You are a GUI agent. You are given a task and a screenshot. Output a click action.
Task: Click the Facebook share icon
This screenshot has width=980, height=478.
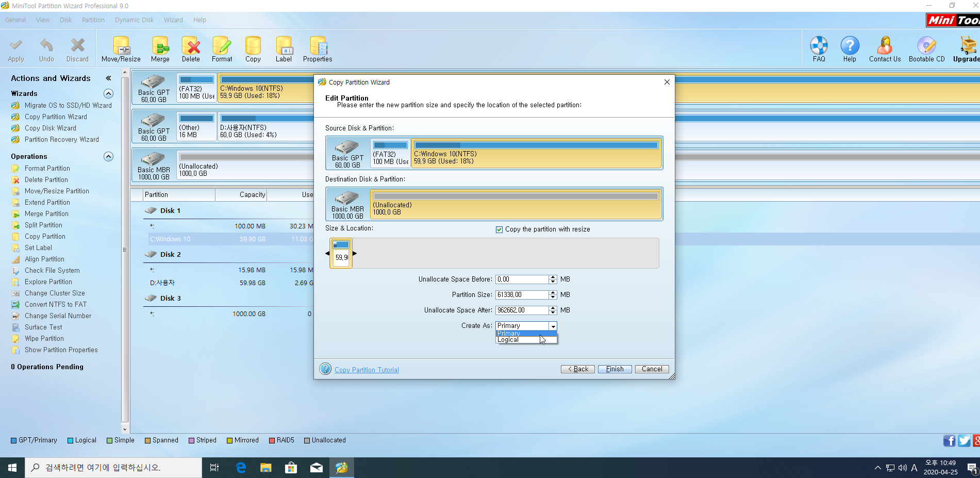(949, 440)
